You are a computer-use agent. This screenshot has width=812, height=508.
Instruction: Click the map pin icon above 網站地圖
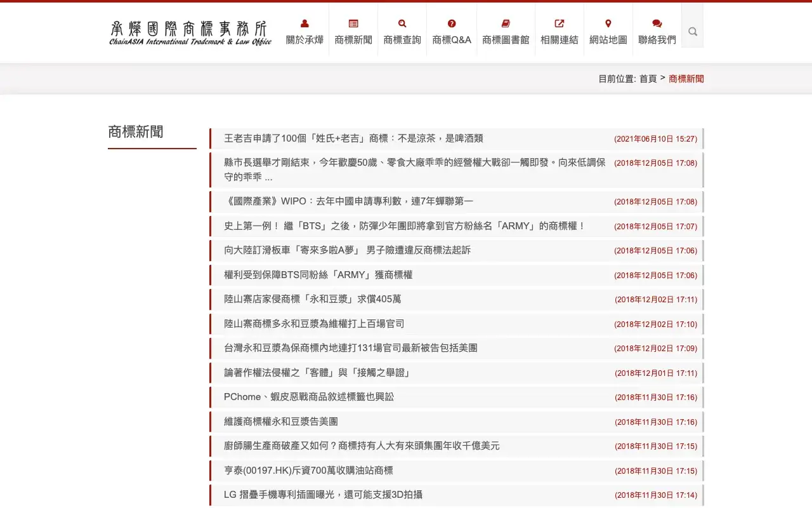click(608, 23)
